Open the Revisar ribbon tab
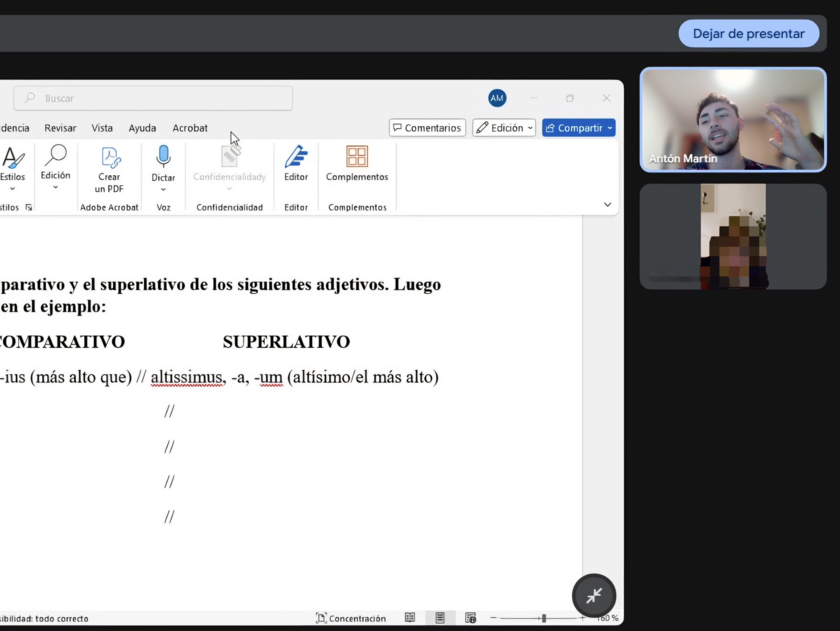Viewport: 840px width, 631px height. coord(60,128)
